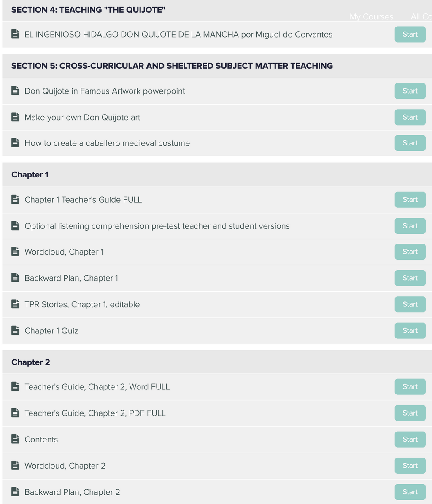Click document icon beside Chapter 1 Teacher's Guide FULL
Screen dimensions: 432x504
(x=16, y=199)
